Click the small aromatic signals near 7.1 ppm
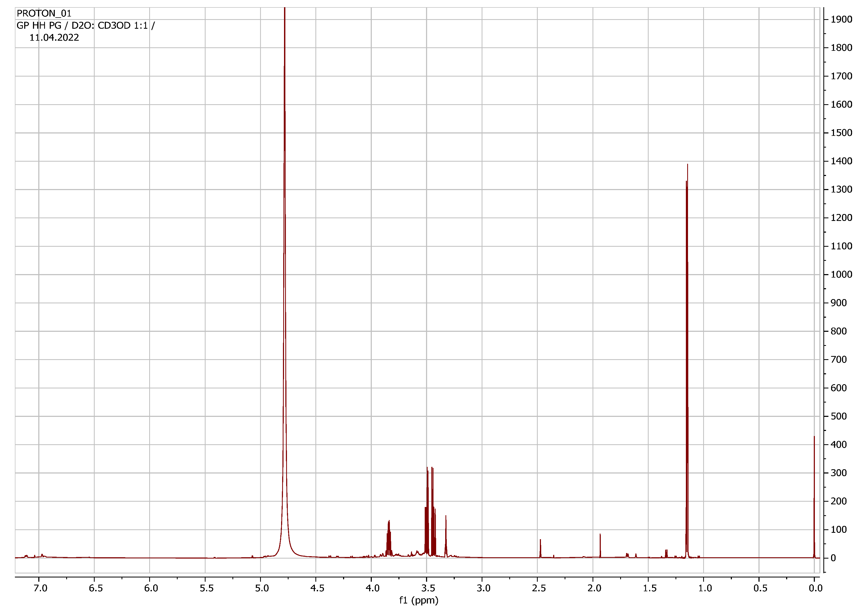The height and width of the screenshot is (616, 859). tap(26, 556)
